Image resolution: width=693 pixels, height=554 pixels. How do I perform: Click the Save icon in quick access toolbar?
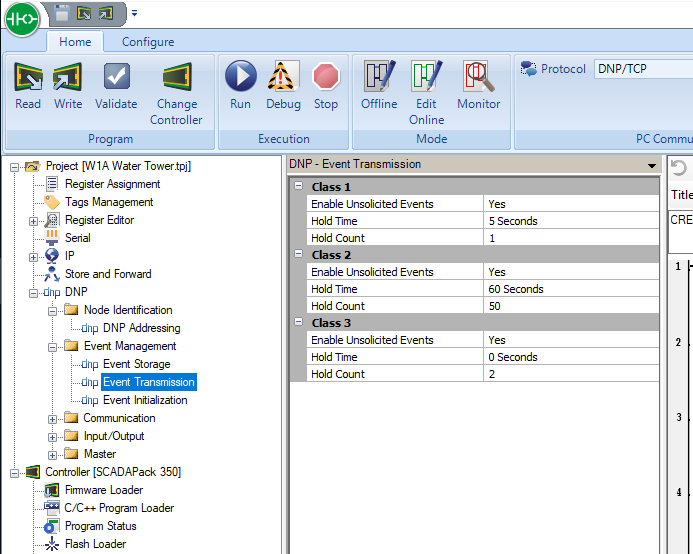62,14
